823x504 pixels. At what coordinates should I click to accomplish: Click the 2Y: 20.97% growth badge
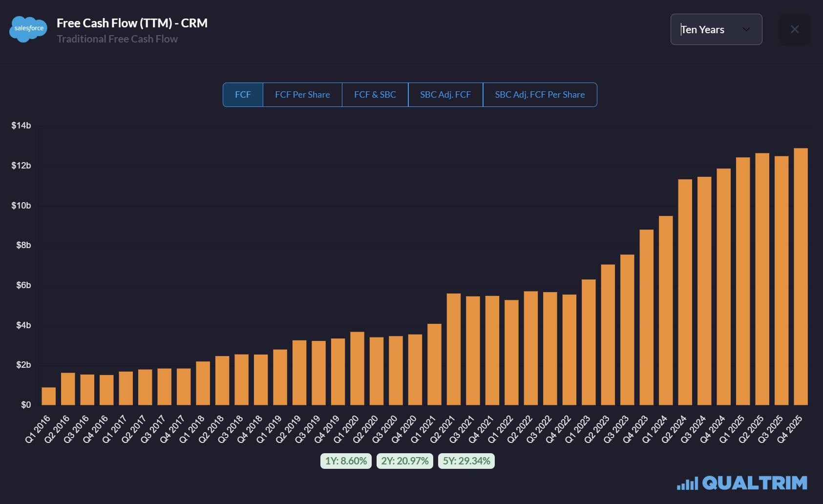(405, 461)
